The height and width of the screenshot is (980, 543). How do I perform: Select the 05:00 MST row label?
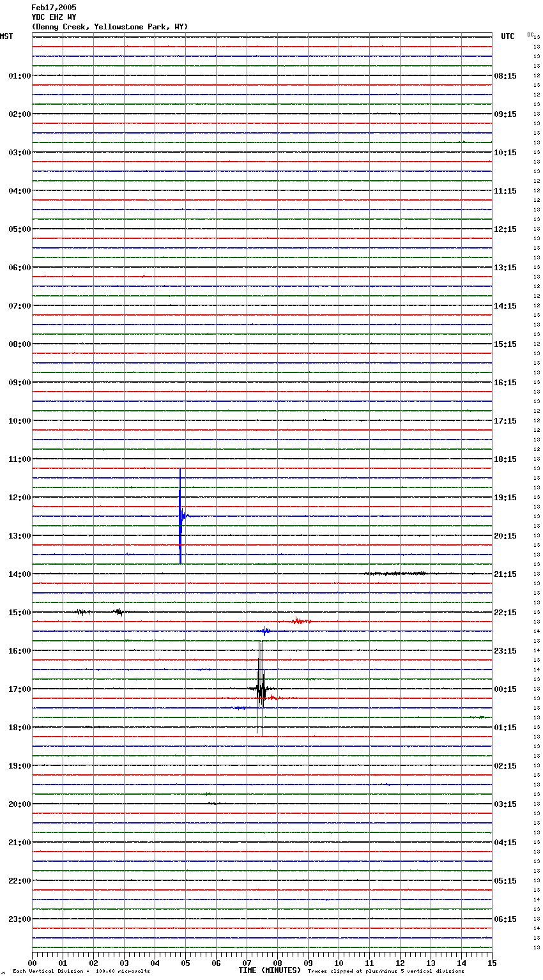coord(19,229)
